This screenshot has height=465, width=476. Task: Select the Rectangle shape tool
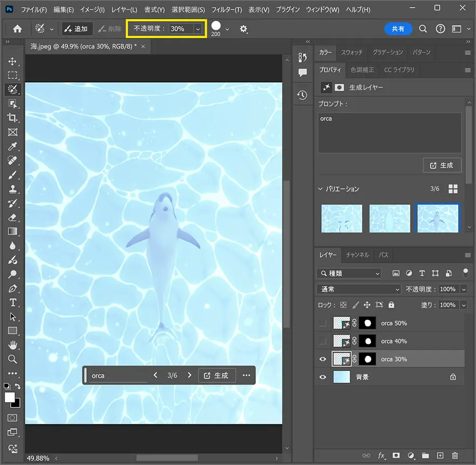[12, 330]
